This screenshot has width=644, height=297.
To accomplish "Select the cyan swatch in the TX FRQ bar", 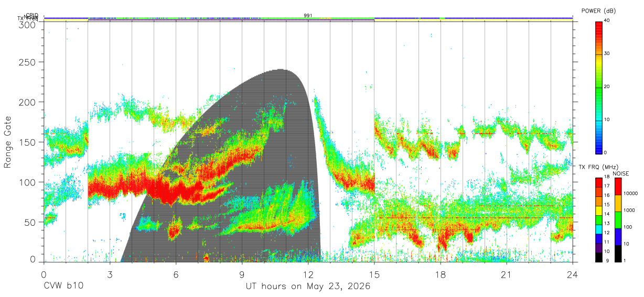I will [x=598, y=228].
